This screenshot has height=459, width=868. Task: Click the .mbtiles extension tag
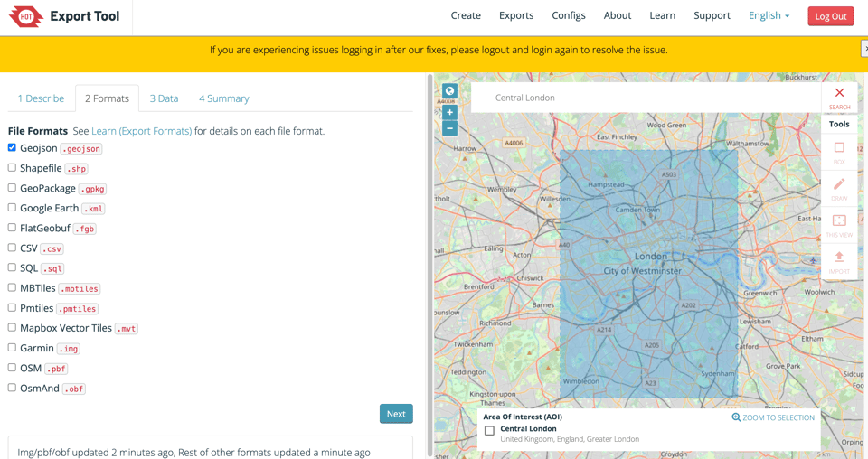click(x=80, y=288)
